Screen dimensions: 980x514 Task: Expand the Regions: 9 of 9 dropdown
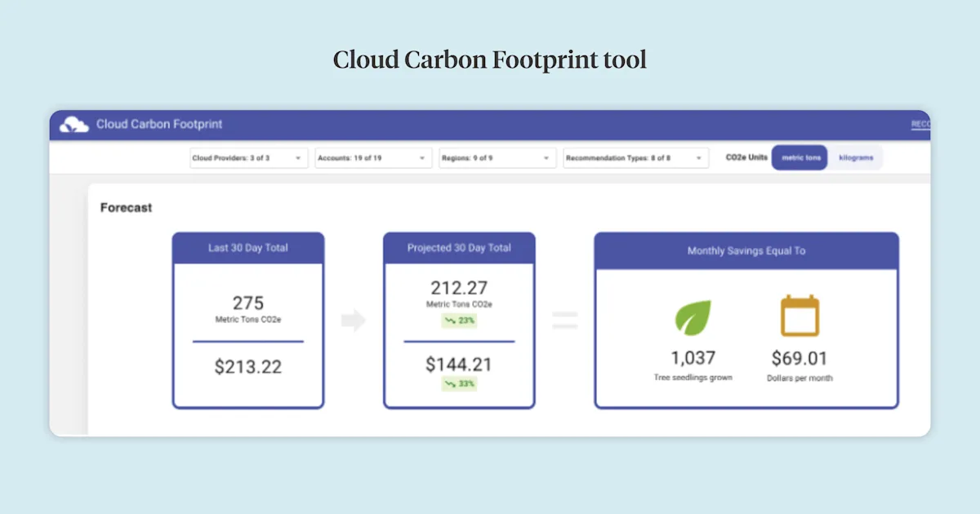pos(497,158)
